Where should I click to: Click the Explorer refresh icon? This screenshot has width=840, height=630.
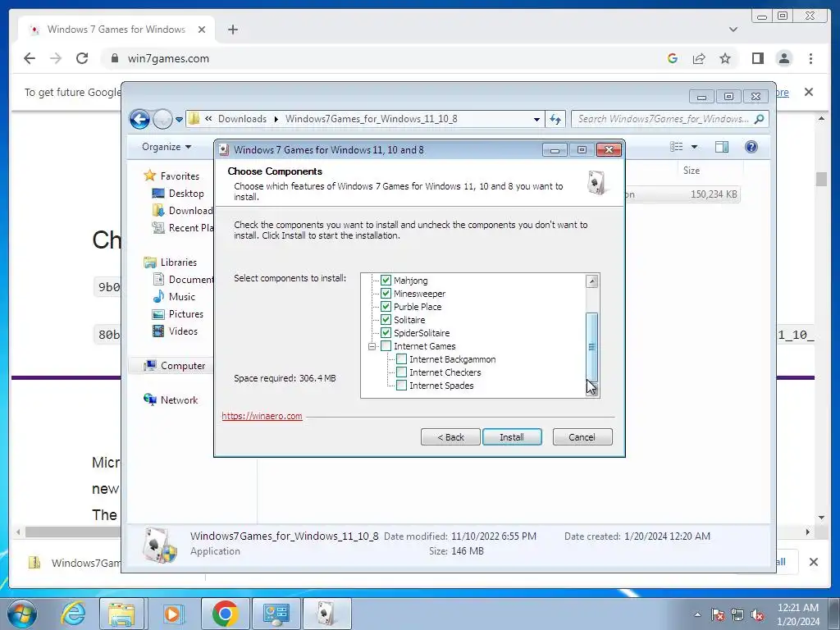pos(555,120)
